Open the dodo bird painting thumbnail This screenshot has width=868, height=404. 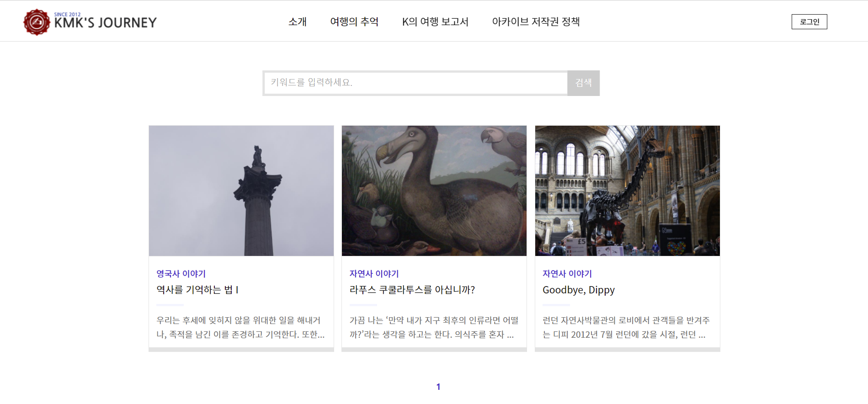(x=434, y=191)
